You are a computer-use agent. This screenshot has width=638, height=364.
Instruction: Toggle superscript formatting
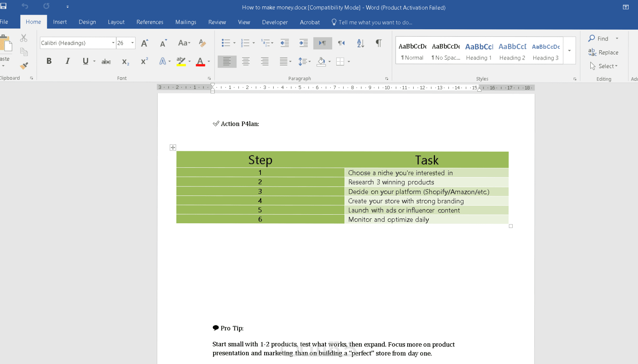pyautogui.click(x=144, y=61)
